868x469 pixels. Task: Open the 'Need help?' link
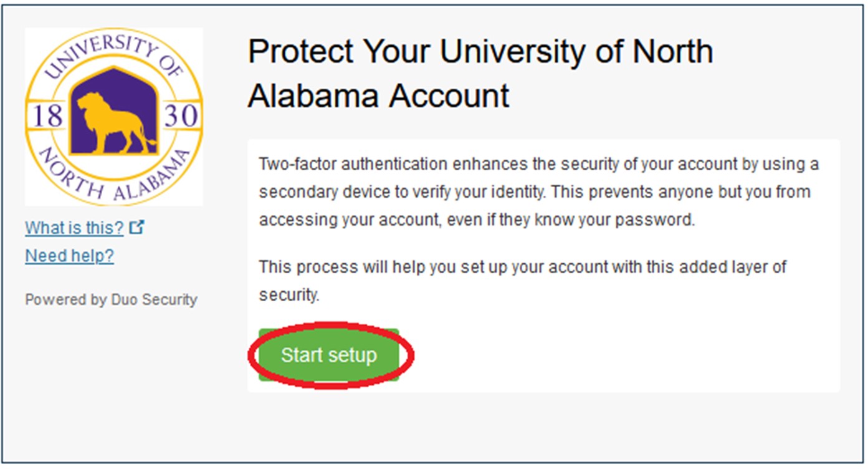69,255
